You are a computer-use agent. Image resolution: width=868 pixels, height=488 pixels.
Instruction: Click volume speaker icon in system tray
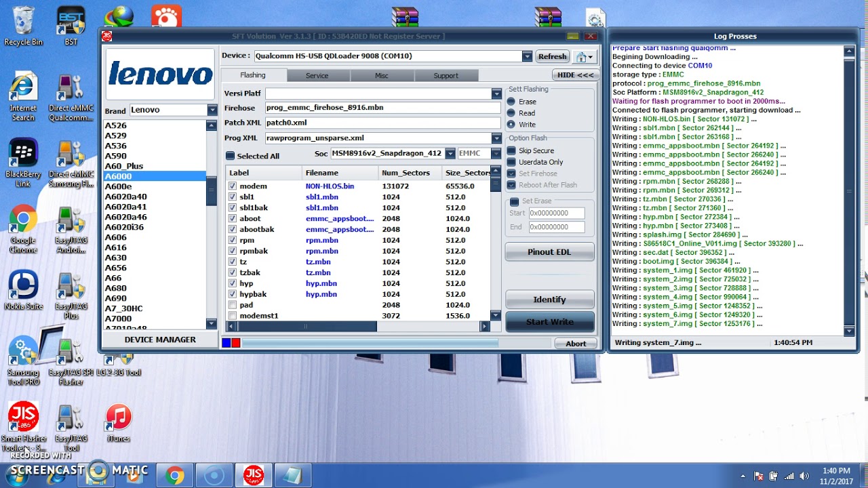point(804,476)
